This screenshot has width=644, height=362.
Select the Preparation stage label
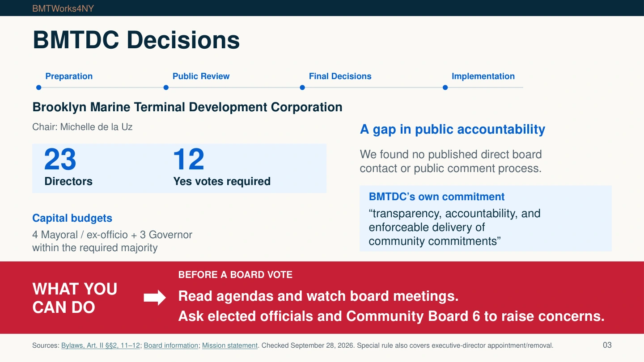69,76
